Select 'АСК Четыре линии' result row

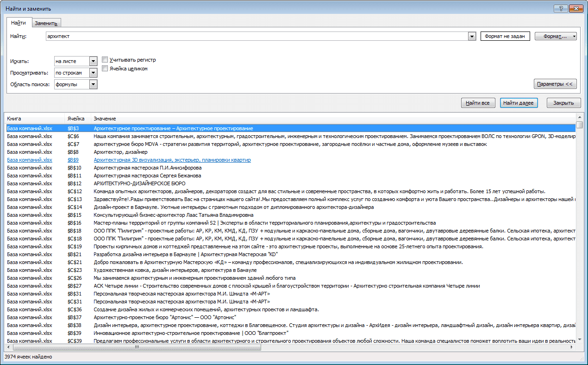coord(290,286)
